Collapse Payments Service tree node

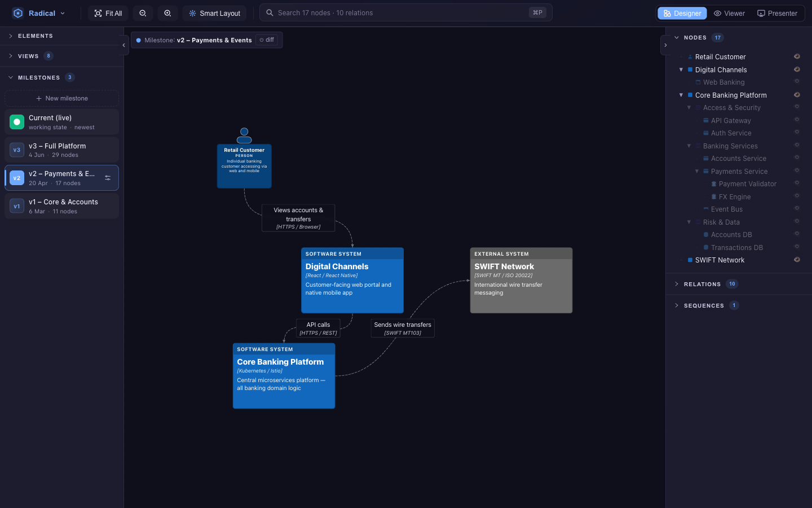[x=697, y=171]
